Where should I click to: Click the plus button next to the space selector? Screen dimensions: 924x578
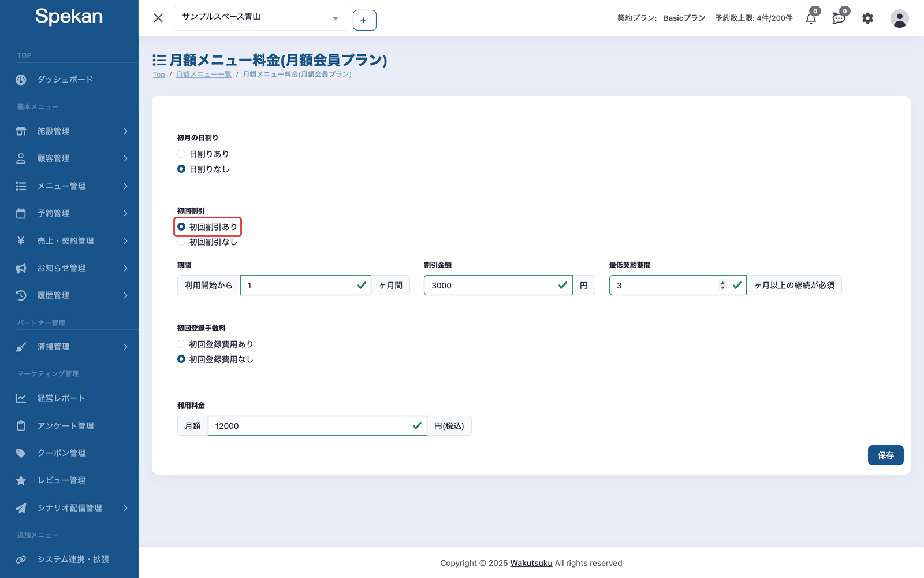coord(364,20)
